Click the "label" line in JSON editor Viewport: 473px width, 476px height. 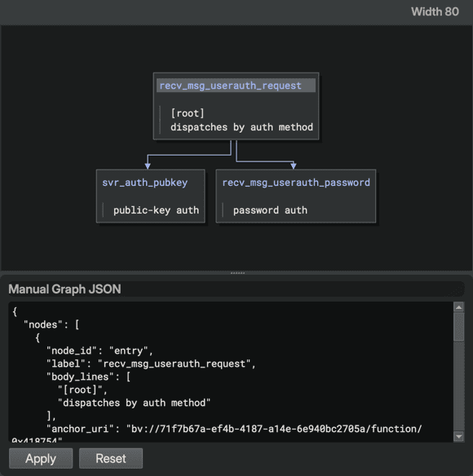point(151,364)
